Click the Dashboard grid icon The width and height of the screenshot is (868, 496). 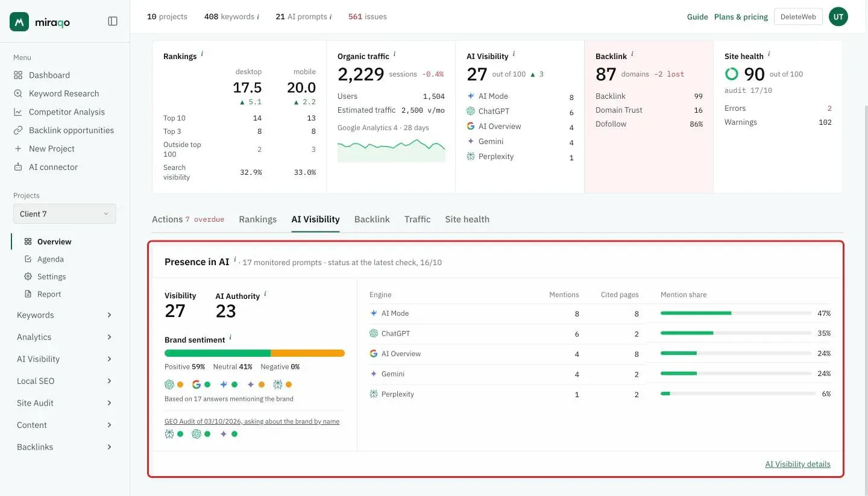coord(18,75)
